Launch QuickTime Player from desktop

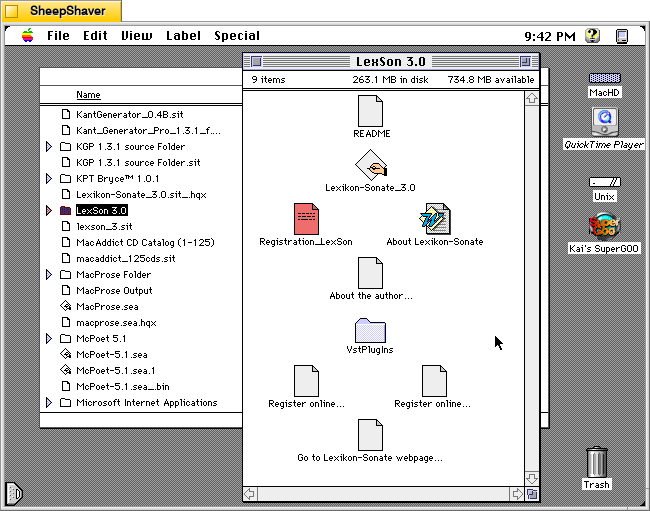[604, 122]
